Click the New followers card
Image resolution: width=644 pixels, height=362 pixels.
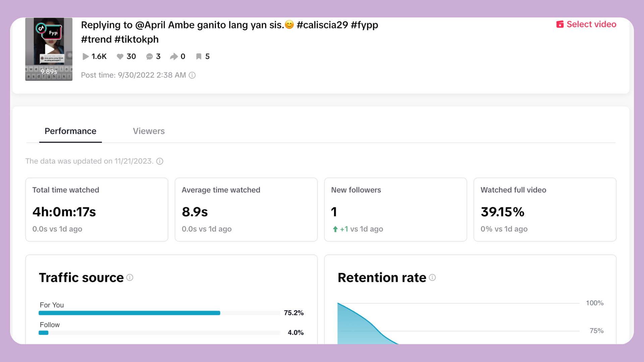[395, 209]
